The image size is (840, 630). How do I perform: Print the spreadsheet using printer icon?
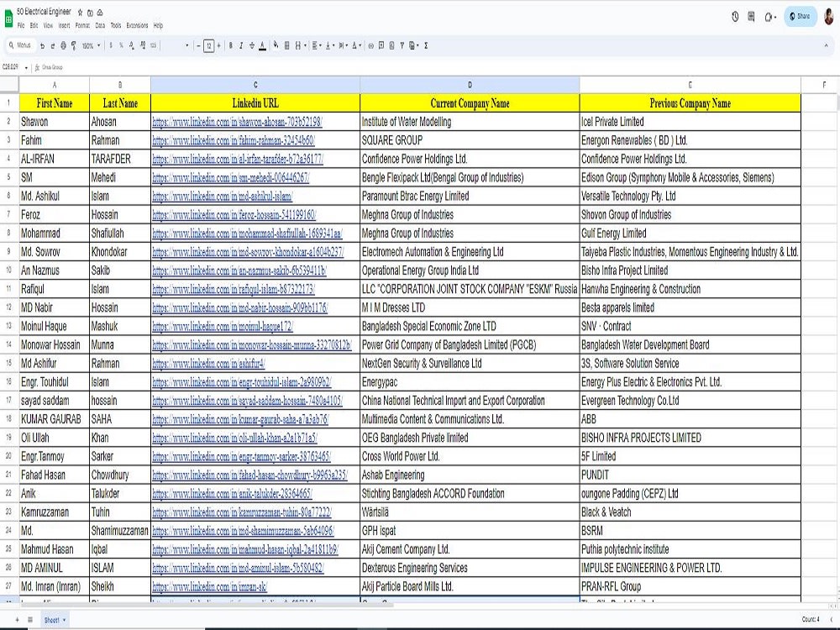pyautogui.click(x=63, y=46)
